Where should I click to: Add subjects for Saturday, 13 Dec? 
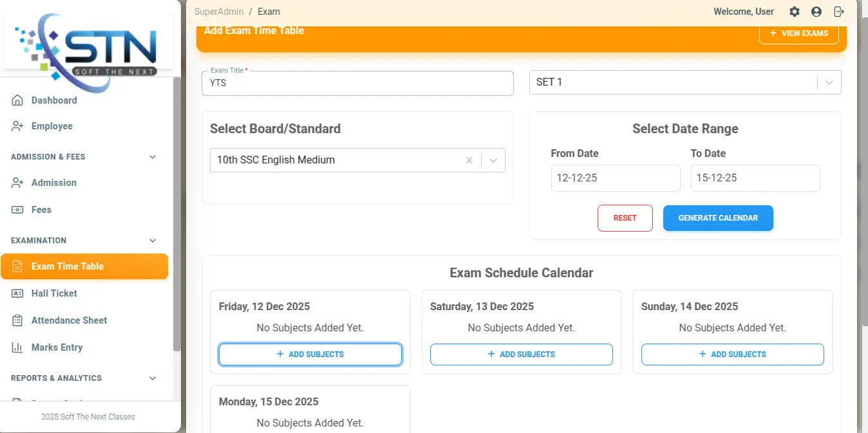(521, 355)
